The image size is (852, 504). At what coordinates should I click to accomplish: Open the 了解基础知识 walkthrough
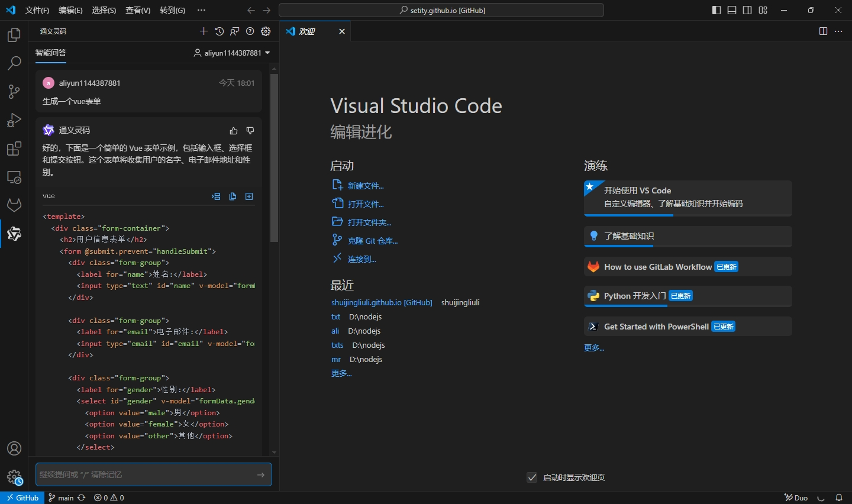click(x=688, y=237)
